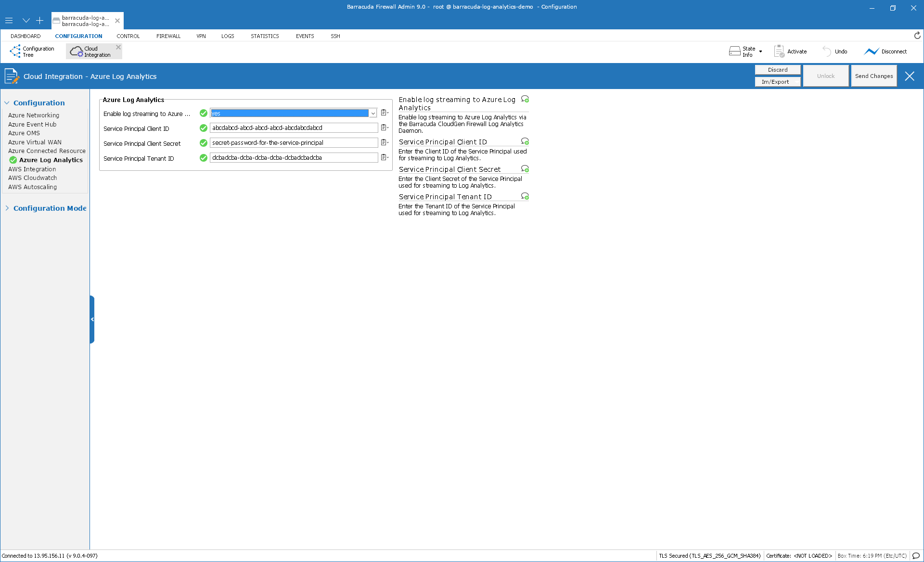
Task: Click help comment icon for Tenant ID
Action: (525, 196)
